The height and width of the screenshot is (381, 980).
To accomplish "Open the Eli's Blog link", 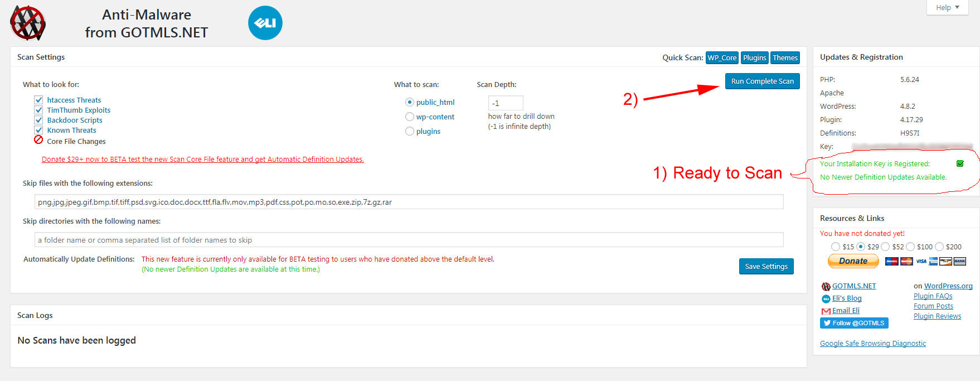I will tap(847, 298).
